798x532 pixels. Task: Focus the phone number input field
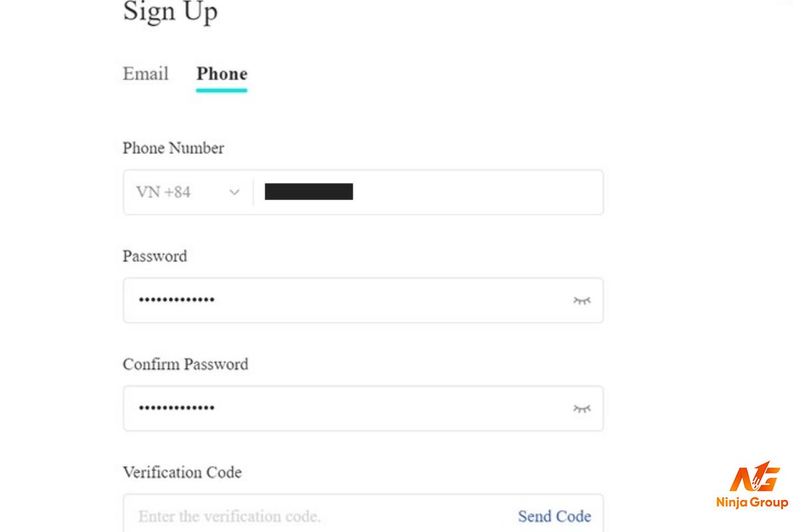pos(429,192)
